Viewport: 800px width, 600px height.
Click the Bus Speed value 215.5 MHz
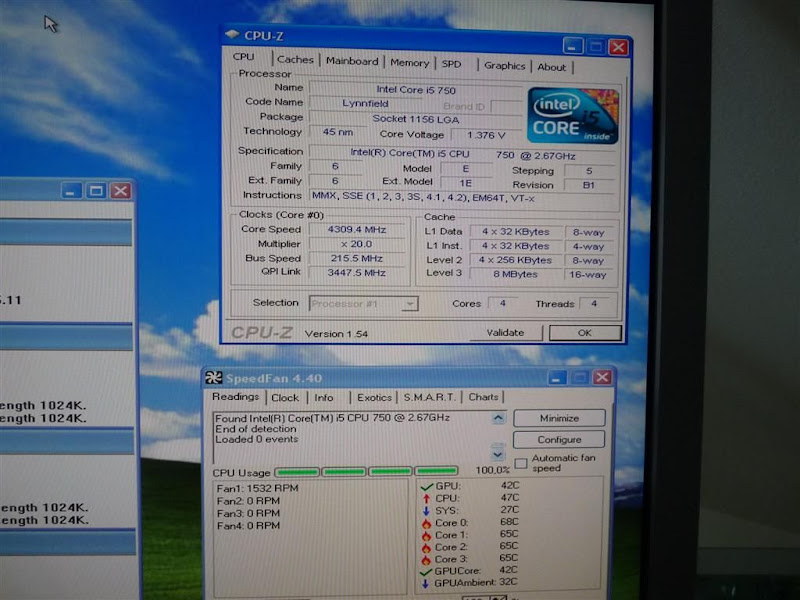pos(357,258)
